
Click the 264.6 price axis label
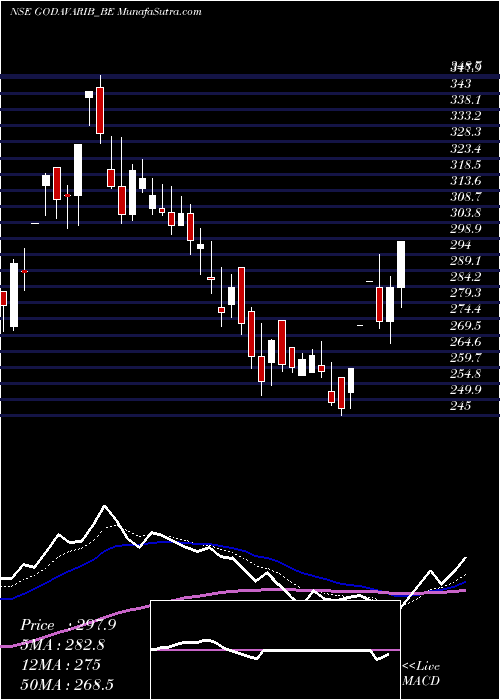465,342
